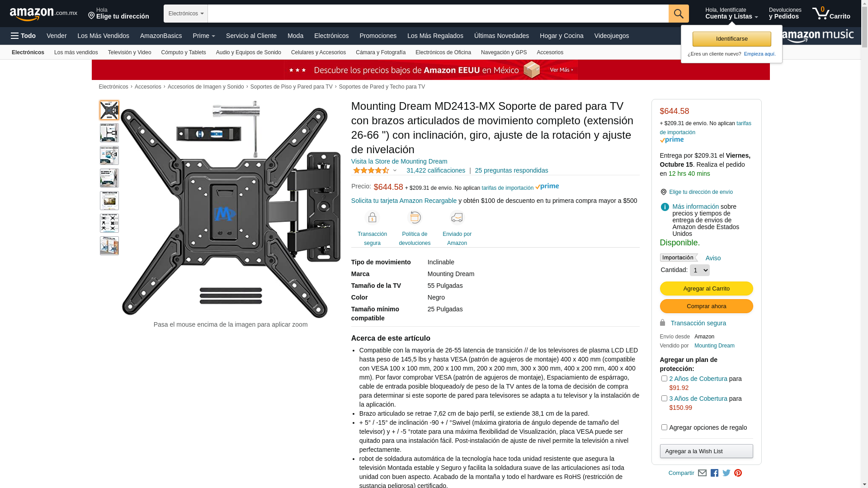The width and height of the screenshot is (868, 488).
Task: Click the Transacción segura lock icon
Action: pyautogui.click(x=372, y=218)
